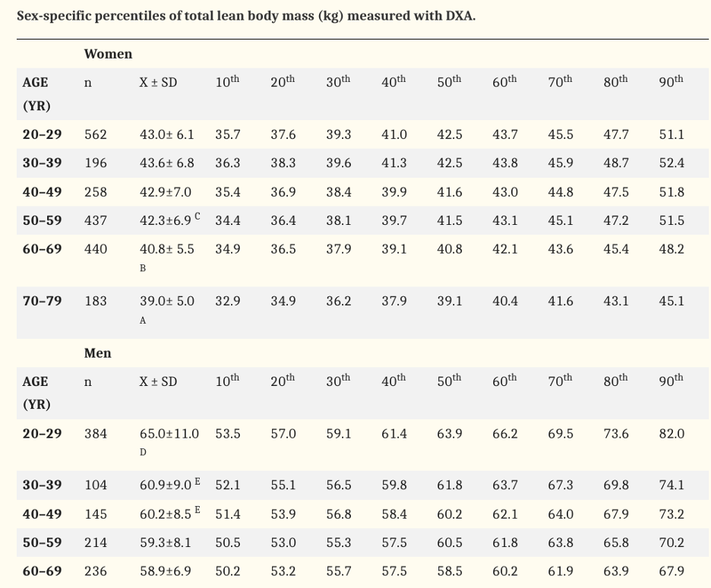Screen dimensions: 711x588
Task: Click footnote marker C beside 42.3±6.9
Action: [197, 217]
